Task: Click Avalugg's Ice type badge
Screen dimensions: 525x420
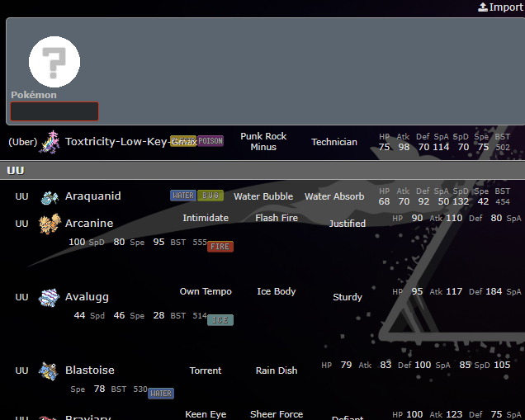Action: [220, 320]
